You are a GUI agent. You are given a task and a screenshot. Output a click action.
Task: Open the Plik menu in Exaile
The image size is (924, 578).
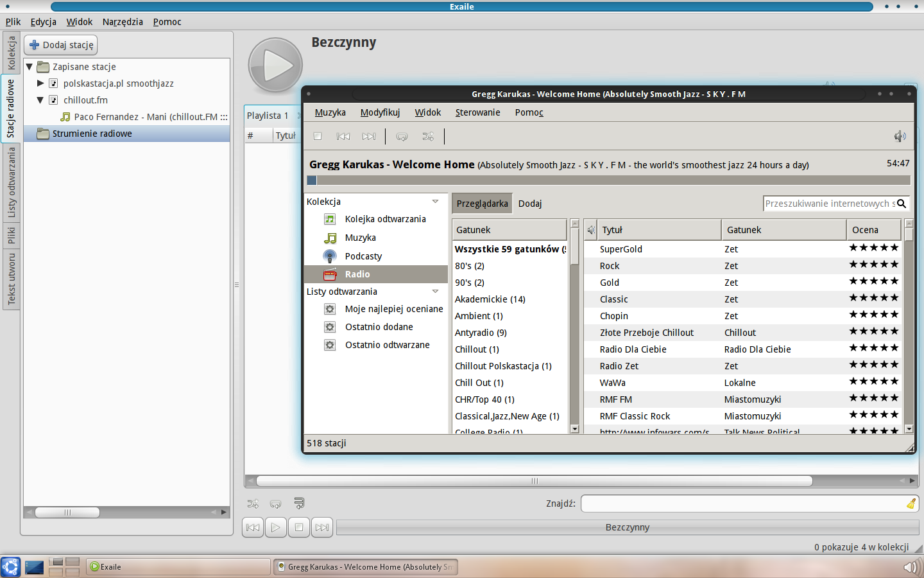[13, 22]
